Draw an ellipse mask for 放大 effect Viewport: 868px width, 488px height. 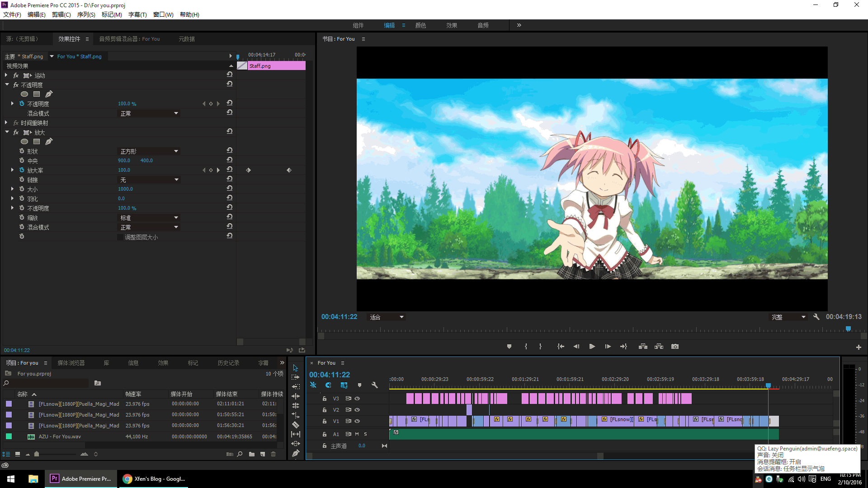24,141
